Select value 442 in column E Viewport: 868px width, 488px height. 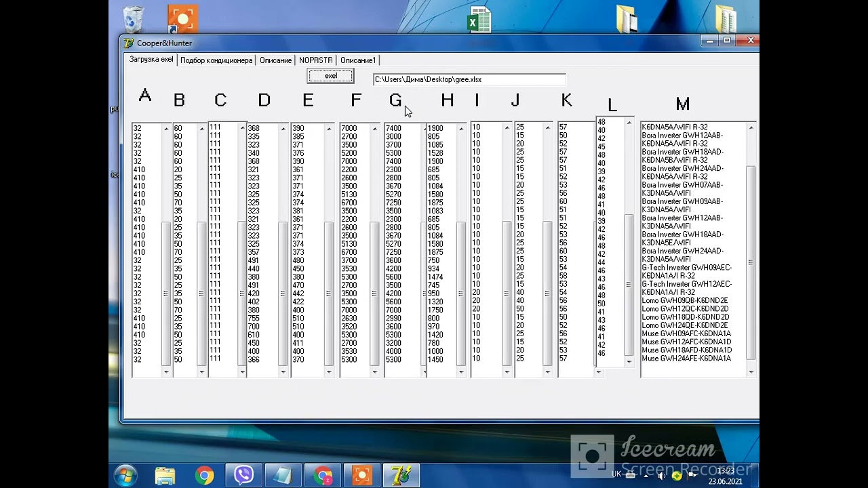click(x=298, y=293)
